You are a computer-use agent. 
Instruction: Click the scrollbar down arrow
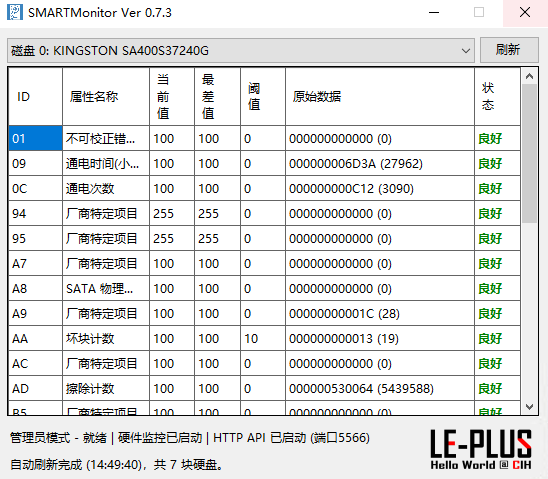pyautogui.click(x=529, y=407)
